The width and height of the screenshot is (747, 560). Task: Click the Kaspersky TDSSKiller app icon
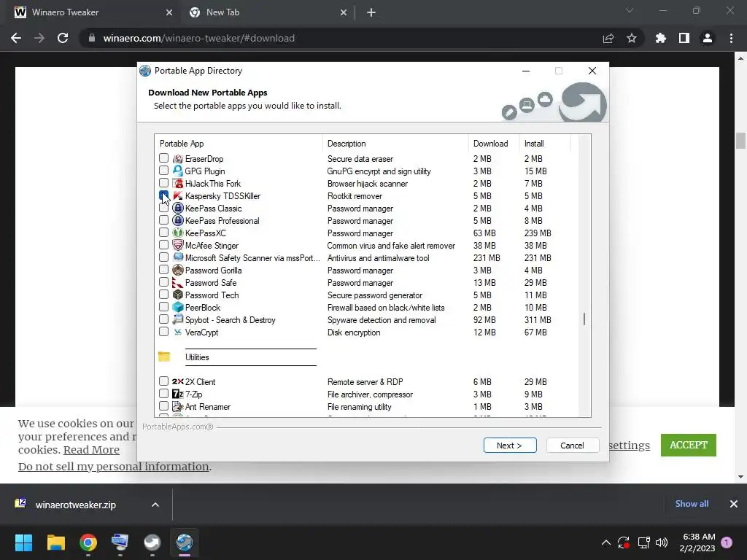178,195
